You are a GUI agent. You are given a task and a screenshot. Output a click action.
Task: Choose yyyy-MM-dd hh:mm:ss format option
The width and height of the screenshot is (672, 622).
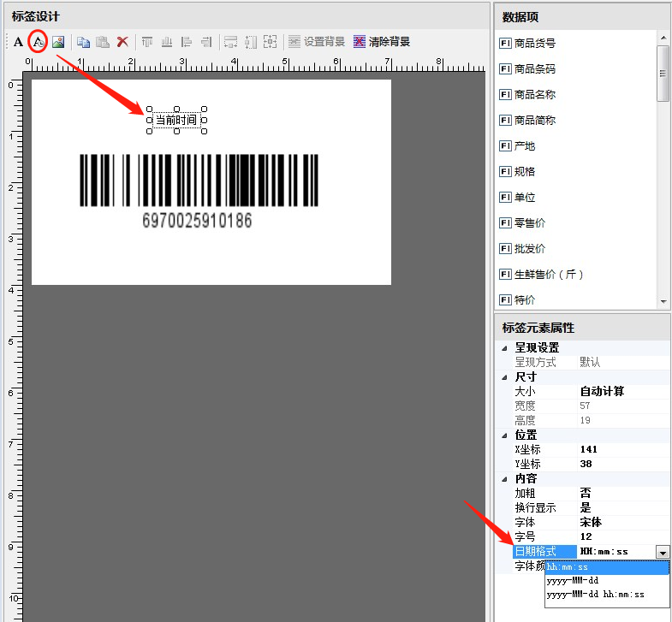(607, 595)
